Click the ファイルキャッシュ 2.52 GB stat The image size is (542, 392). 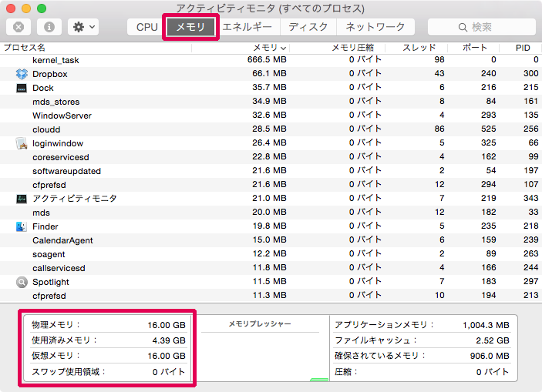422,340
